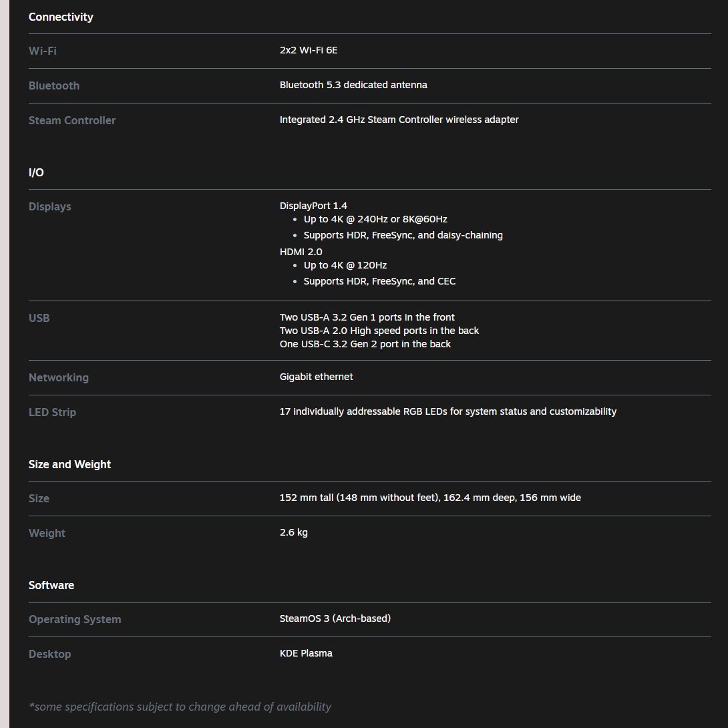Click the Steam Controller row label
728x728 pixels.
click(72, 120)
